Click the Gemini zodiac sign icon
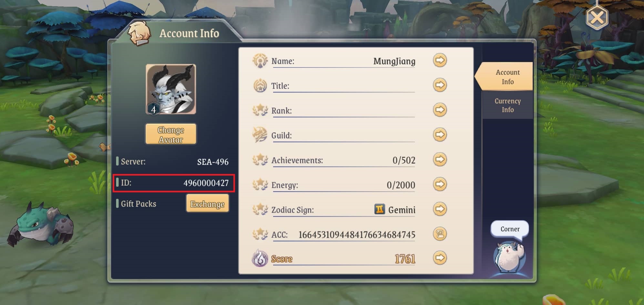644x305 pixels. (379, 209)
